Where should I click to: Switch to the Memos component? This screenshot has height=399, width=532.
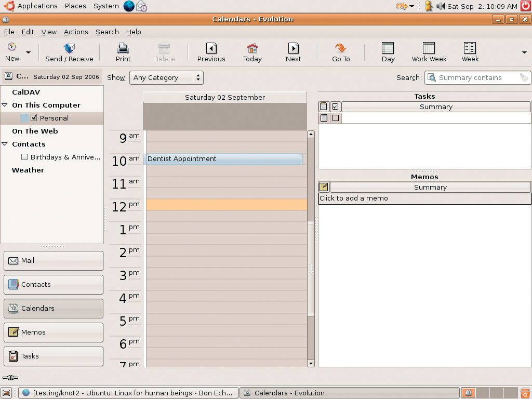54,332
